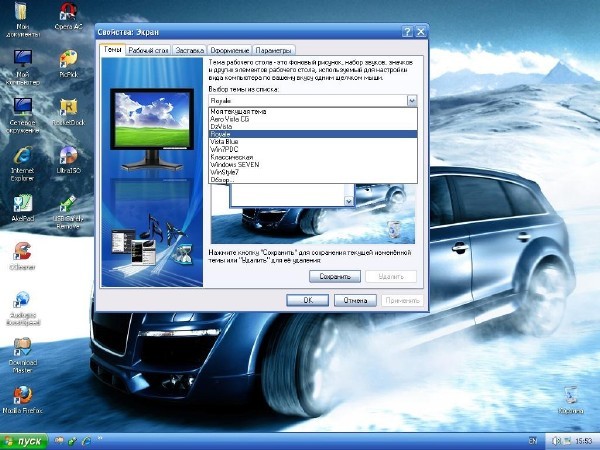Viewport: 600px width, 450px height.
Task: Choose Моя текущая тема from the list
Action: click(313, 111)
